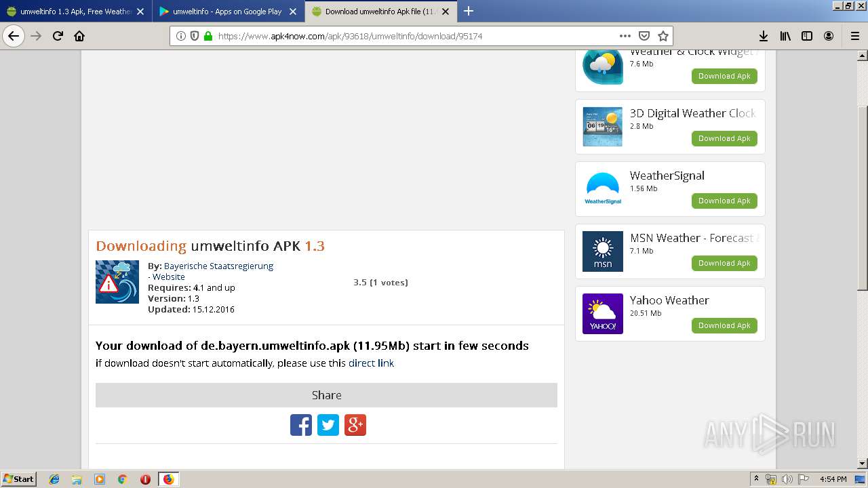Show site information icon in address bar
The image size is (868, 488).
[x=181, y=36]
